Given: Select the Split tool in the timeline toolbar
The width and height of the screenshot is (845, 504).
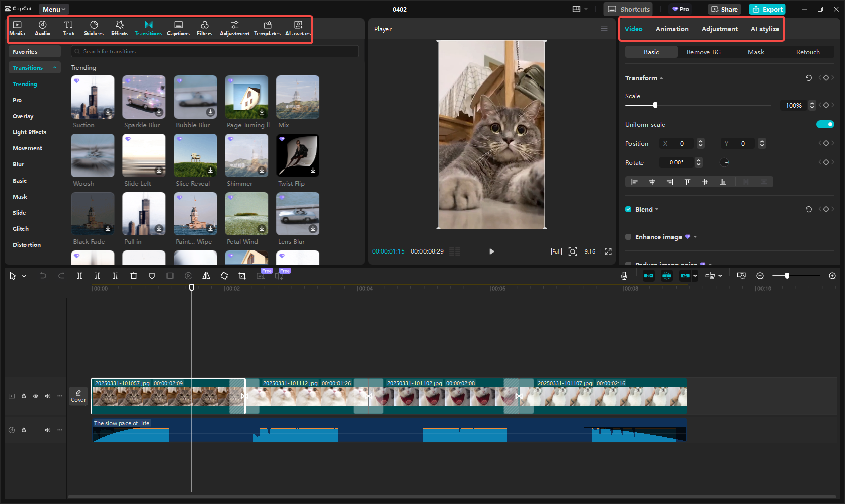Looking at the screenshot, I should point(79,276).
